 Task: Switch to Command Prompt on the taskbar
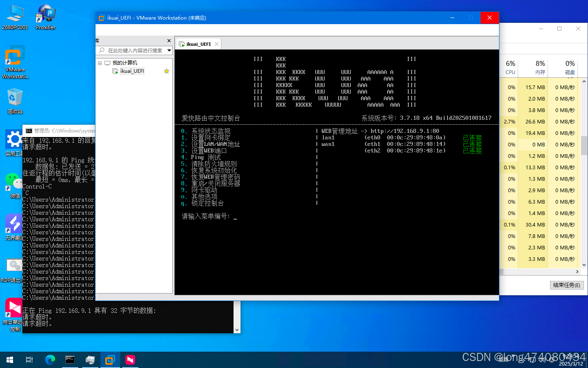(x=70, y=360)
